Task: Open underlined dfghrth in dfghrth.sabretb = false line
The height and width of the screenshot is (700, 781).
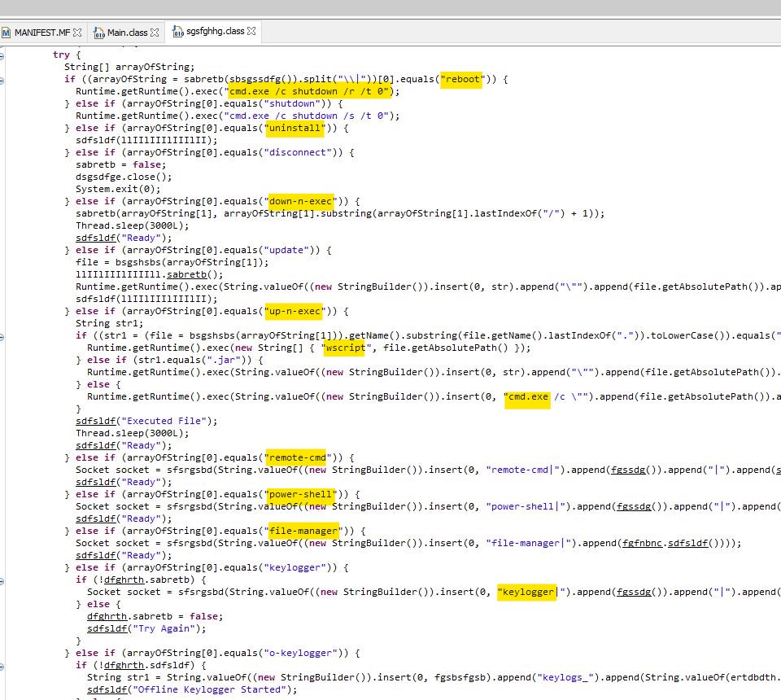Action: (107, 616)
